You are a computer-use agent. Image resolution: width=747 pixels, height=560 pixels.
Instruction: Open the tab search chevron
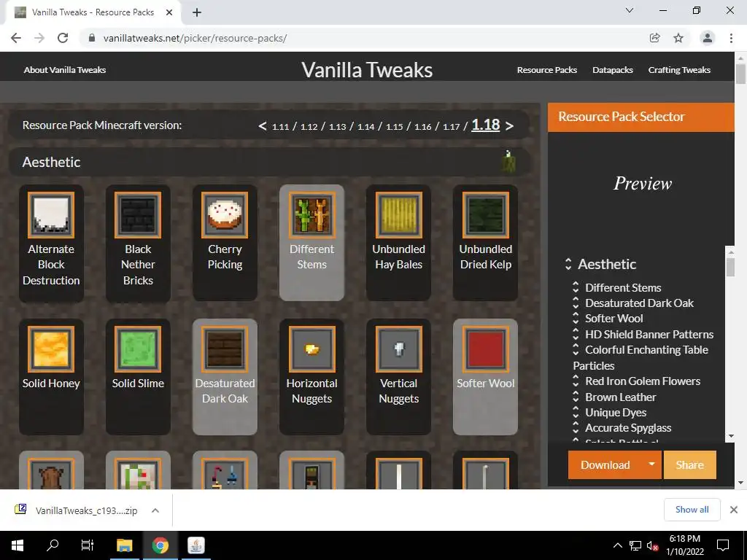coord(630,10)
